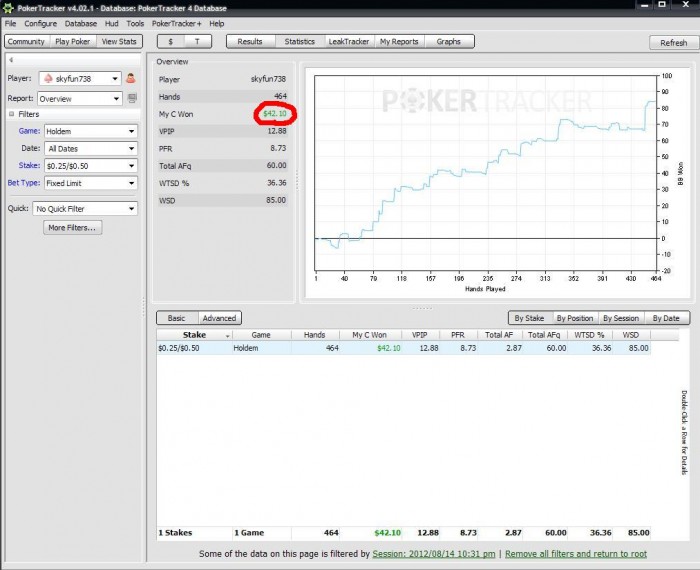The width and height of the screenshot is (700, 570).
Task: Open the Graphs tab
Action: click(449, 42)
